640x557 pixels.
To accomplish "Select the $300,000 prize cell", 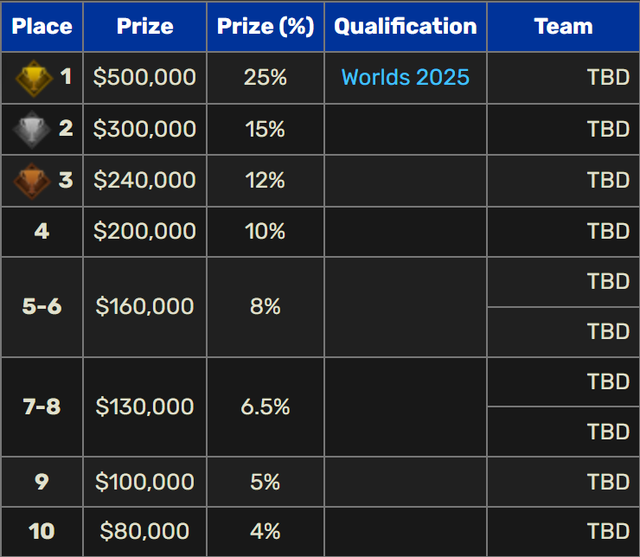I will [x=145, y=129].
